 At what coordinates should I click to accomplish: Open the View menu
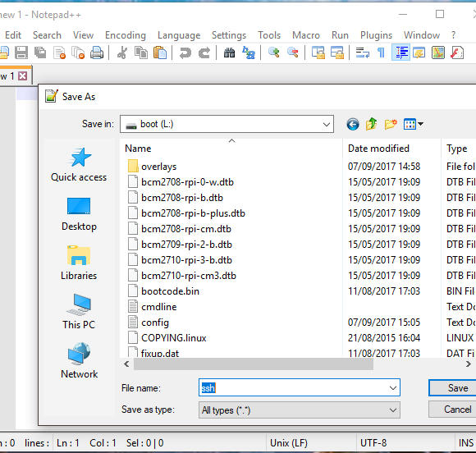(83, 35)
